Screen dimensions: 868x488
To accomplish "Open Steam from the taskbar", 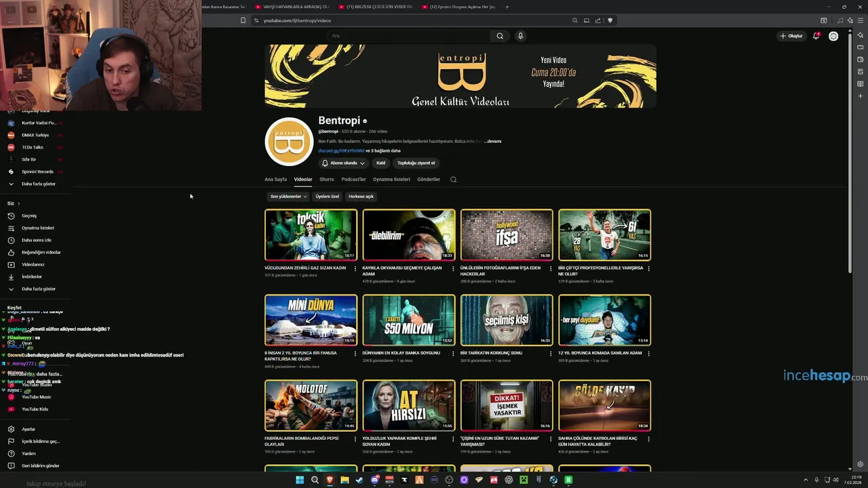I will tap(359, 480).
